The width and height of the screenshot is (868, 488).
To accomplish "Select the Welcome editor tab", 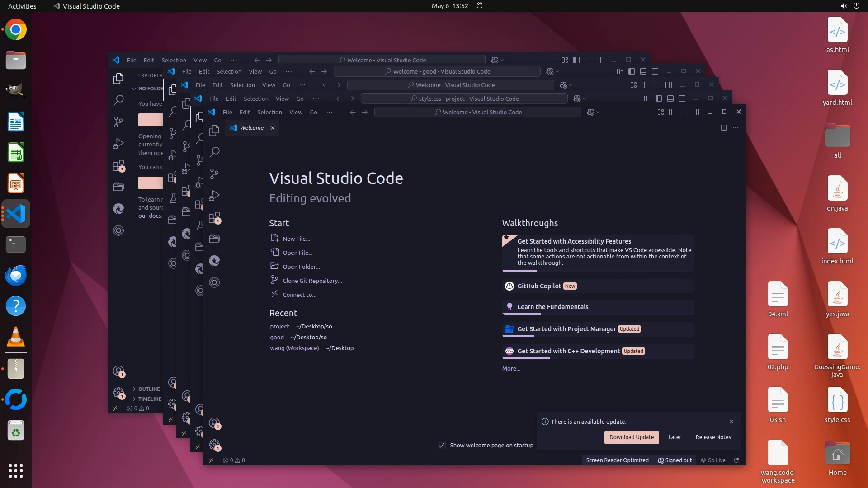I will [251, 128].
